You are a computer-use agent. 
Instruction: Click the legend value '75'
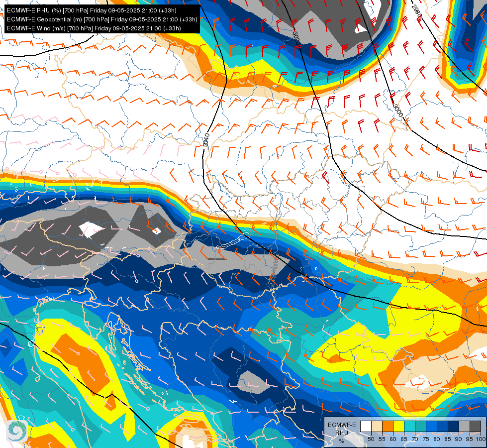point(426,439)
